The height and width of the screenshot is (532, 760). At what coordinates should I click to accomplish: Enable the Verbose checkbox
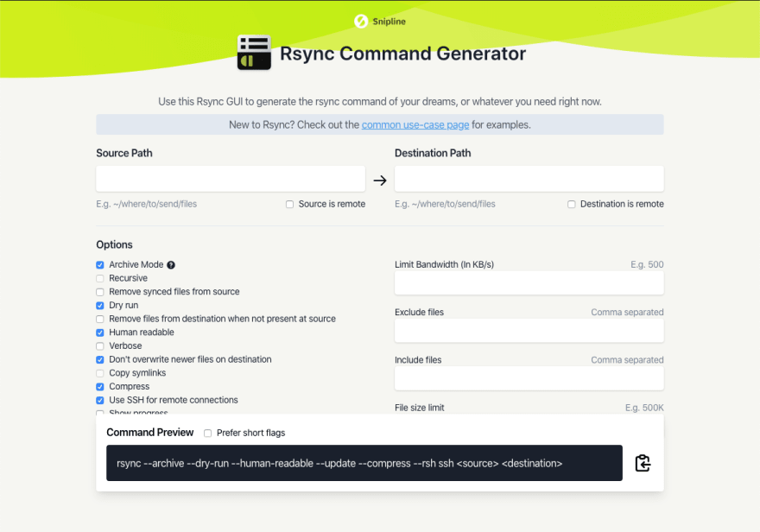click(100, 346)
